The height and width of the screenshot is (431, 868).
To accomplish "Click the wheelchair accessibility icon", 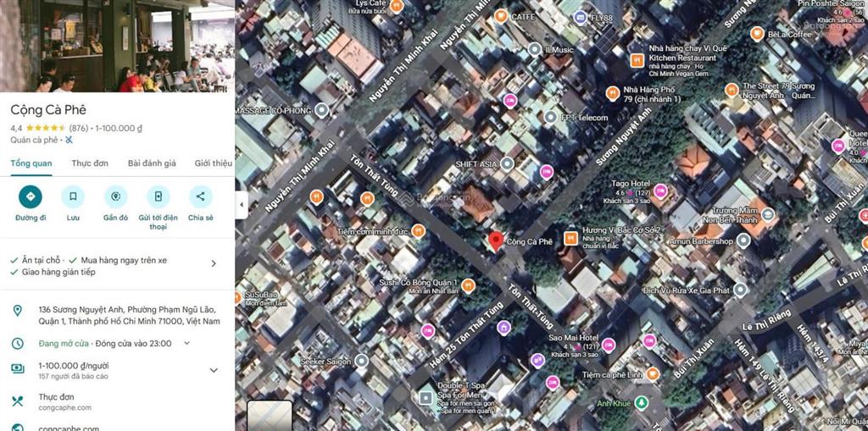I will pyautogui.click(x=70, y=140).
